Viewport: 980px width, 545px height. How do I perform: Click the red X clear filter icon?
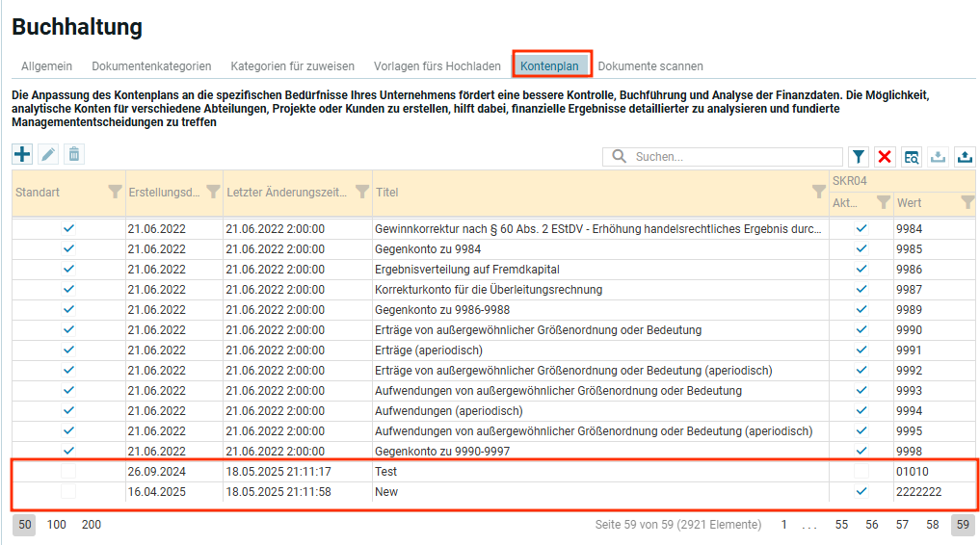pos(885,157)
